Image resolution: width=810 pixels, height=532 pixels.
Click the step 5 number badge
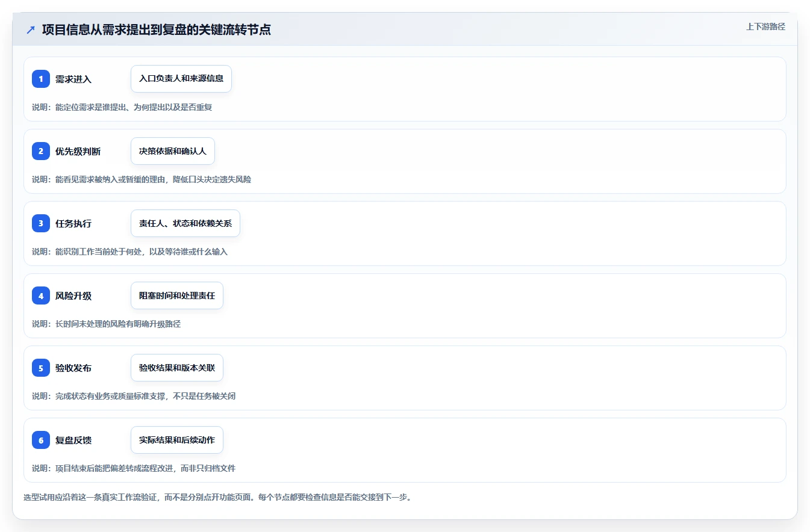coord(41,368)
